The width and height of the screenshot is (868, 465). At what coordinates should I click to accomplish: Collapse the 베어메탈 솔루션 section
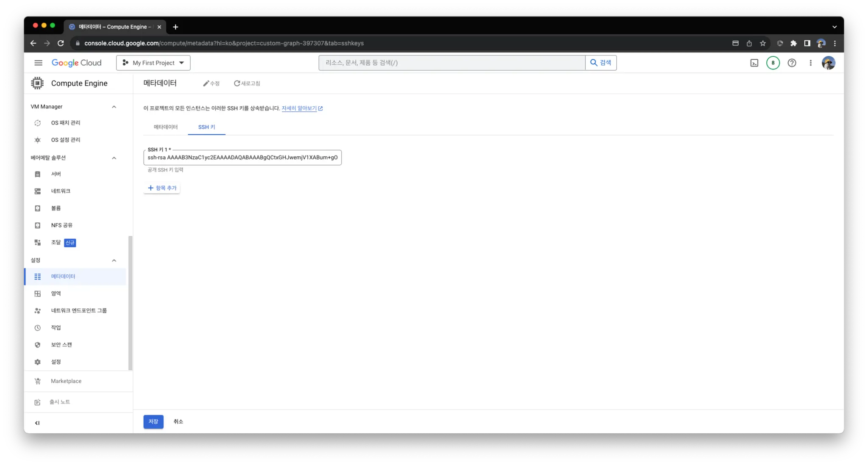coord(114,158)
